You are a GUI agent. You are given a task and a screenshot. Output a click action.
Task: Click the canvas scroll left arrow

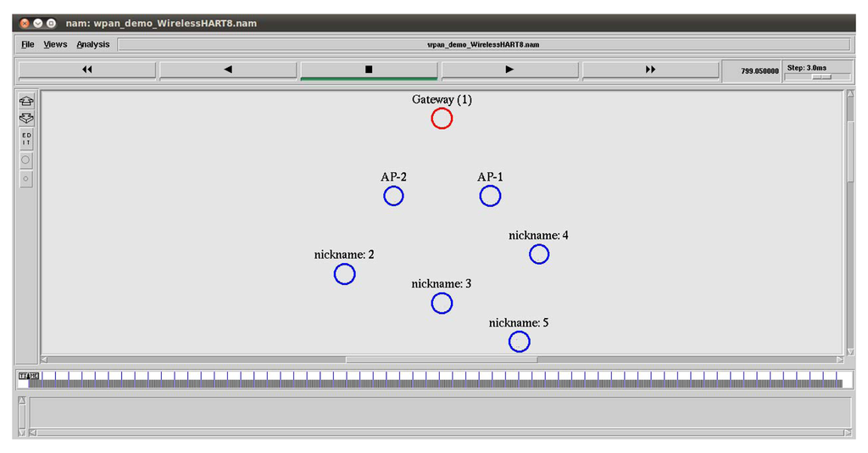tap(44, 360)
